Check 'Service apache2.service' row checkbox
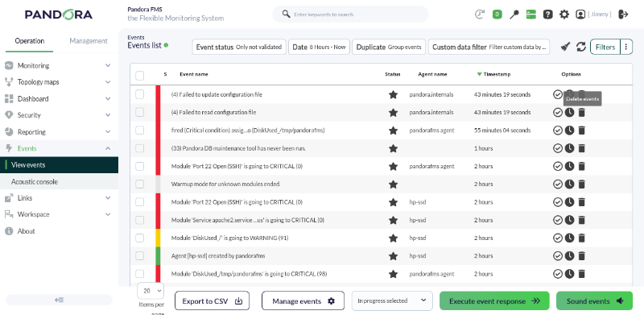Image resolution: width=644 pixels, height=315 pixels. click(x=139, y=220)
